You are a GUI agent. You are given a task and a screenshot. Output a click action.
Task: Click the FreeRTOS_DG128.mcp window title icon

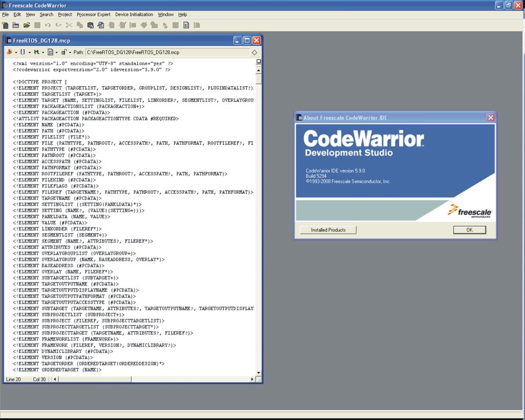pos(8,40)
